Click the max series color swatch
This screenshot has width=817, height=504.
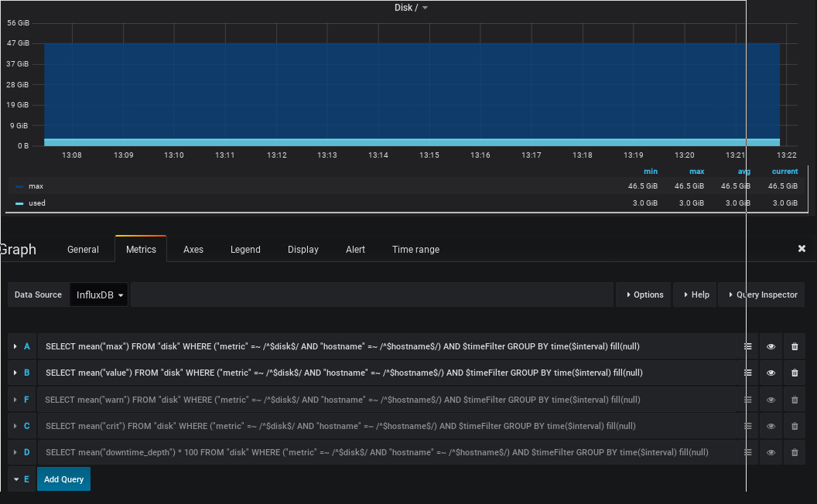pos(19,186)
